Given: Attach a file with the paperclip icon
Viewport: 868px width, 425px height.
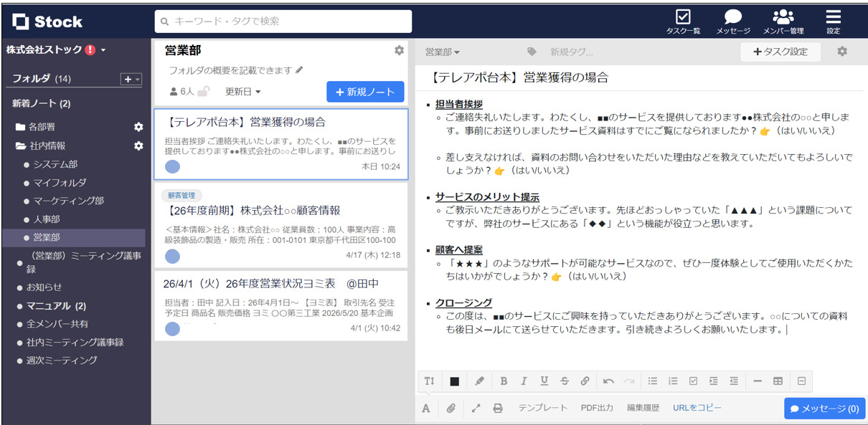Looking at the screenshot, I should (x=451, y=408).
